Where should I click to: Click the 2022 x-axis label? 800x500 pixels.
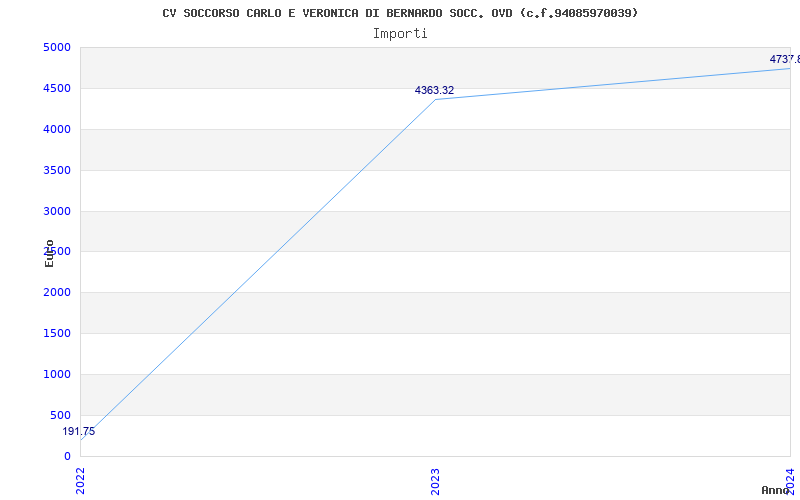click(81, 481)
